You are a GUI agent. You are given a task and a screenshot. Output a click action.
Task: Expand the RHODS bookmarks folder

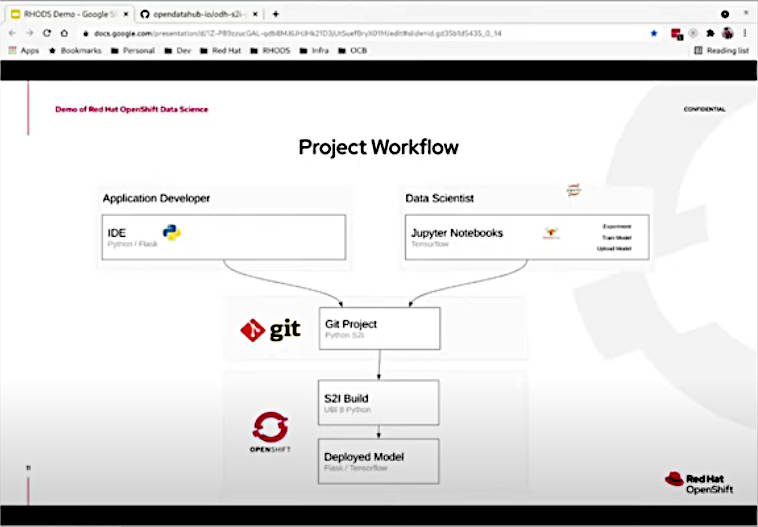[270, 50]
